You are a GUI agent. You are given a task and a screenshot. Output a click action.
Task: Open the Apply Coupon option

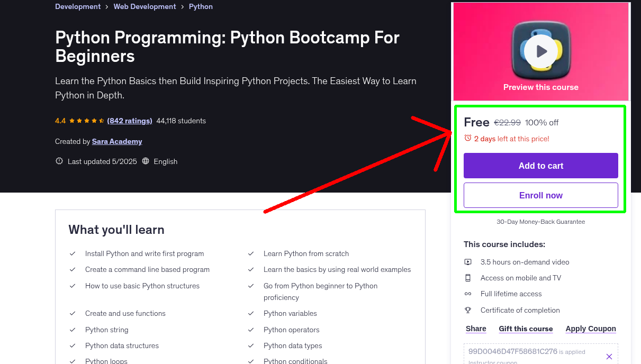591,329
